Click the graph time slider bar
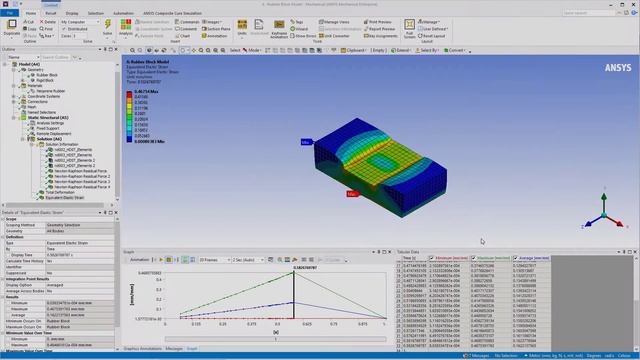This screenshot has height=360, width=640. coord(276,339)
